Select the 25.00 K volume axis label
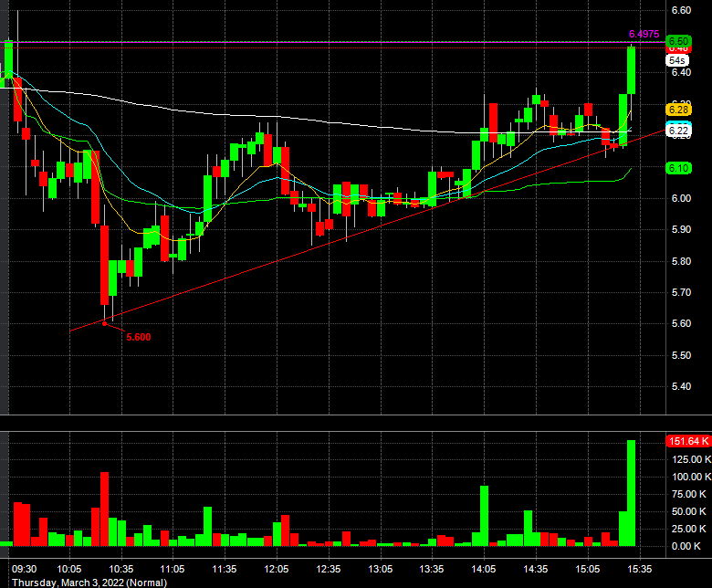 [689, 529]
